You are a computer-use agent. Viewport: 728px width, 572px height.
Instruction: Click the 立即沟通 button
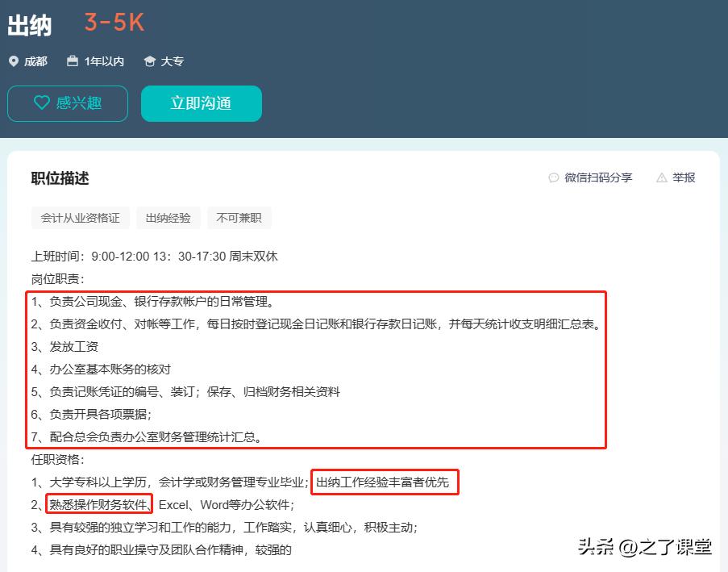201,103
